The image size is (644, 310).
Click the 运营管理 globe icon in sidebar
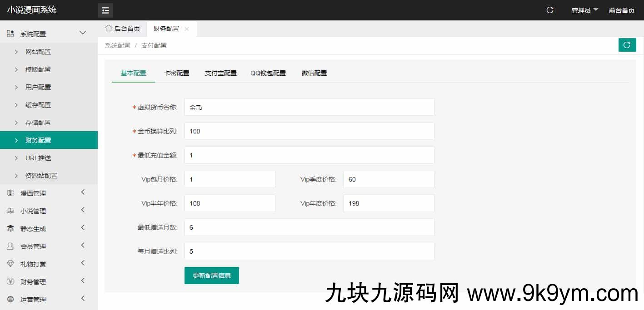click(x=10, y=300)
